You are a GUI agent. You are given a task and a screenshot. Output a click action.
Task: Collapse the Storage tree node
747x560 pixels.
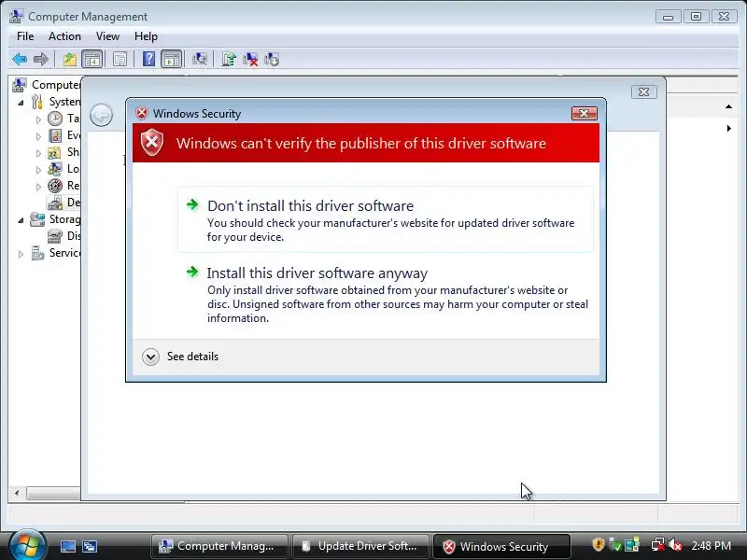21,220
